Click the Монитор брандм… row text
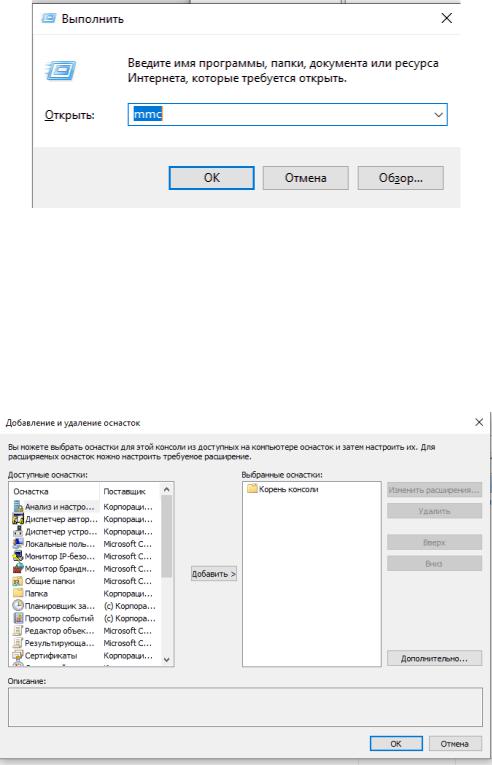 (60, 569)
